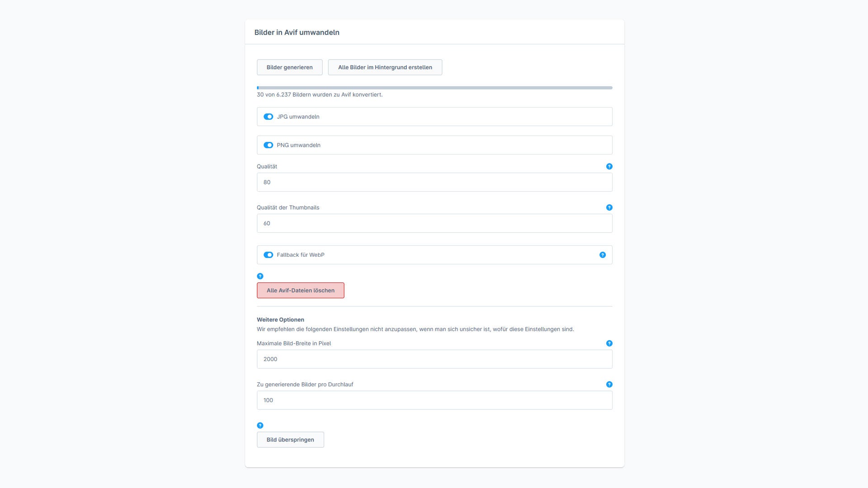Turn off Fallback für WebP toggle

pos(268,255)
